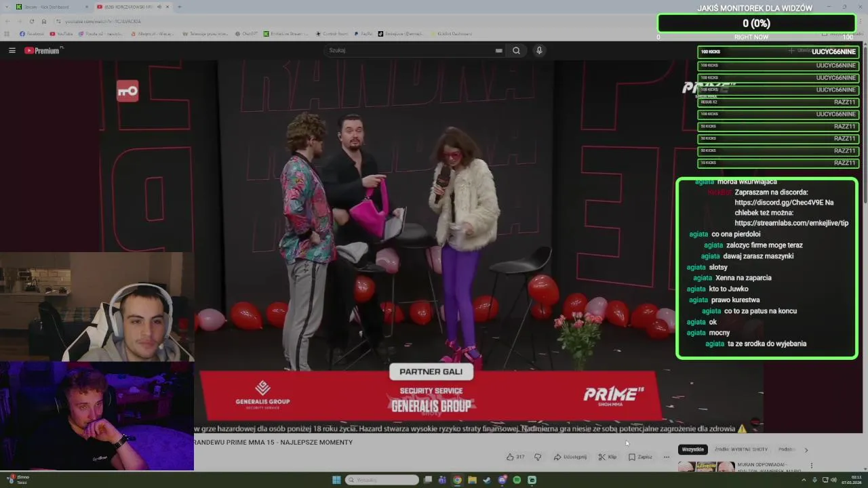
Task: Open the Control Room bookmark
Action: (x=332, y=33)
